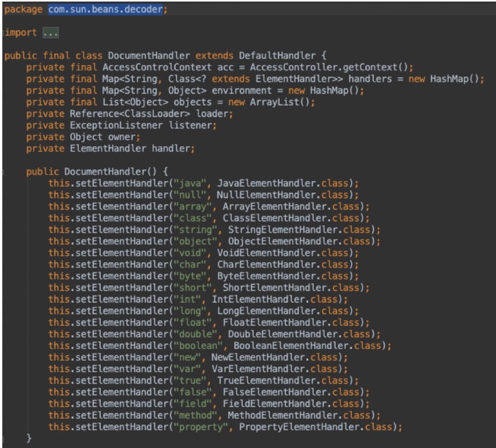This screenshot has height=448, width=496.
Task: Click the handlers field name
Action: [x=370, y=79]
